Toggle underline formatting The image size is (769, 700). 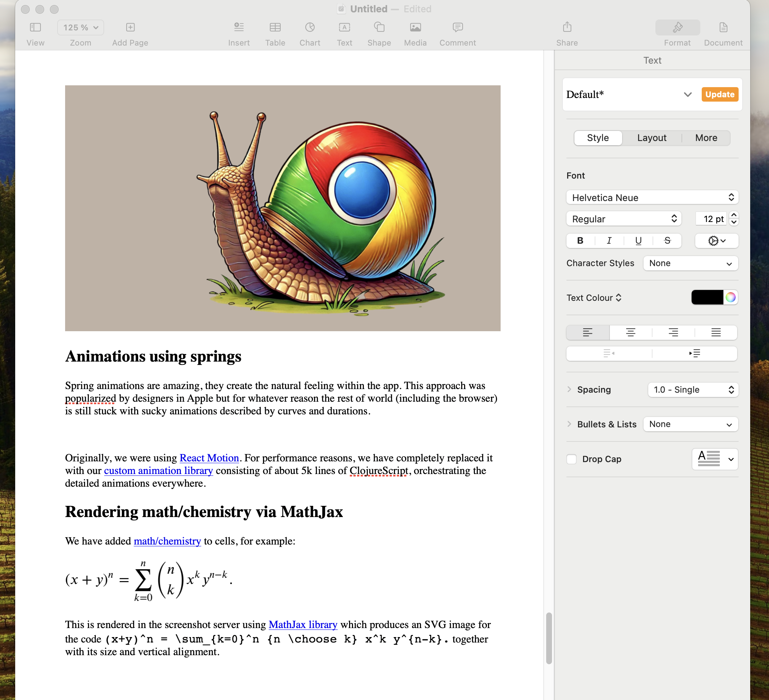[x=638, y=240]
